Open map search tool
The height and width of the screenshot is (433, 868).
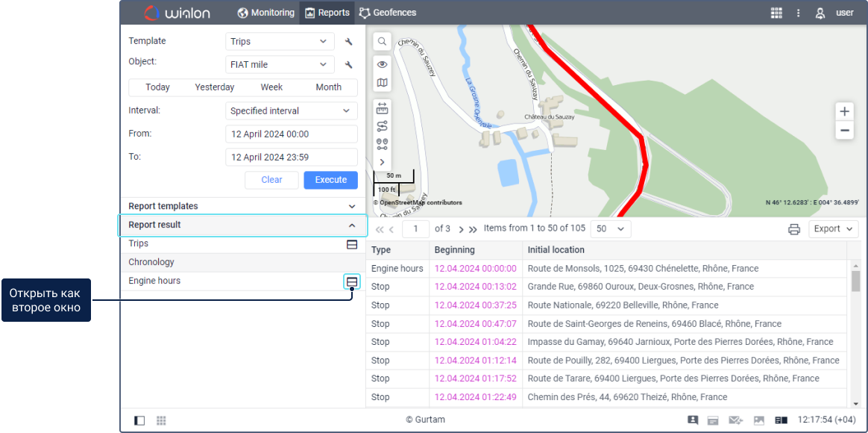[382, 42]
